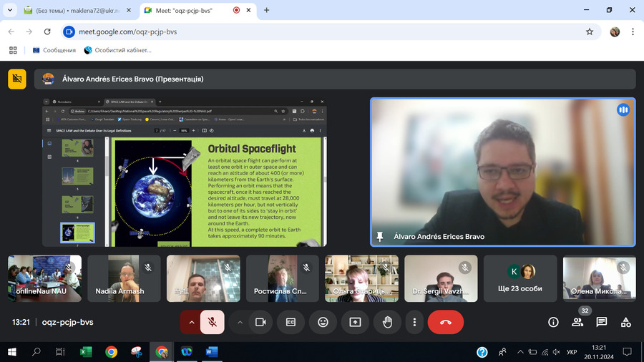The image size is (644, 362).
Task: Toggle the camera on or off
Action: (x=260, y=323)
